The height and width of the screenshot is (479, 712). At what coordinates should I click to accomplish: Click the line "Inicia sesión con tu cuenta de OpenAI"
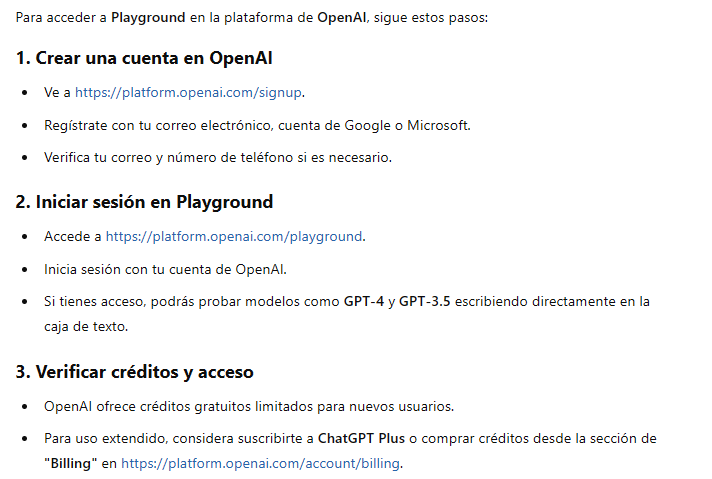click(165, 270)
